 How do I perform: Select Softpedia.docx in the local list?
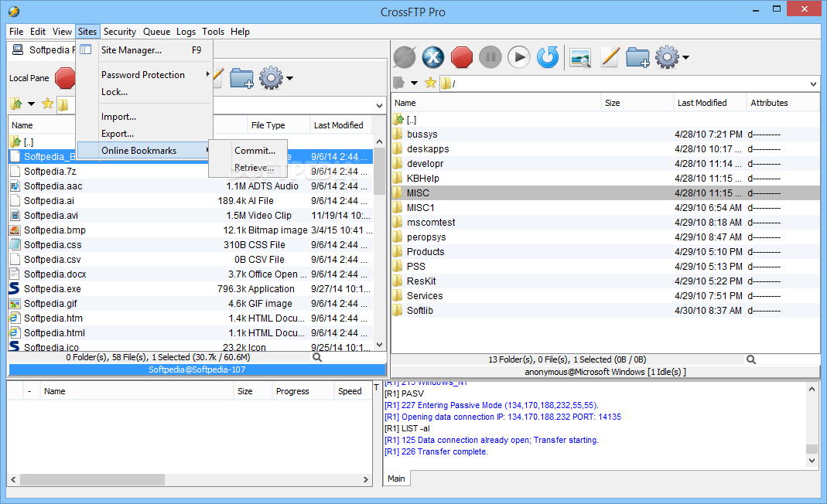pyautogui.click(x=191, y=274)
